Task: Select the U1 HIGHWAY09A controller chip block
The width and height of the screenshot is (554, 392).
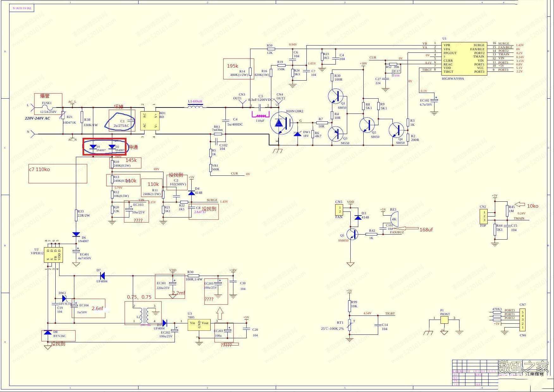Action: coord(464,58)
